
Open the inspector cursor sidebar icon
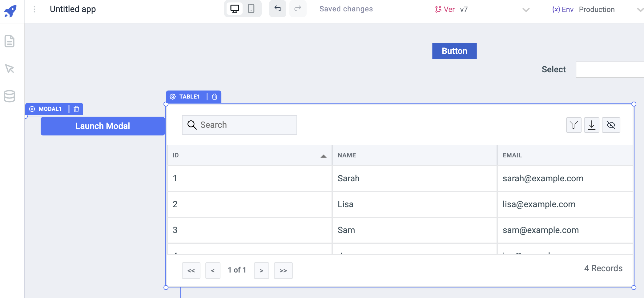(x=10, y=68)
